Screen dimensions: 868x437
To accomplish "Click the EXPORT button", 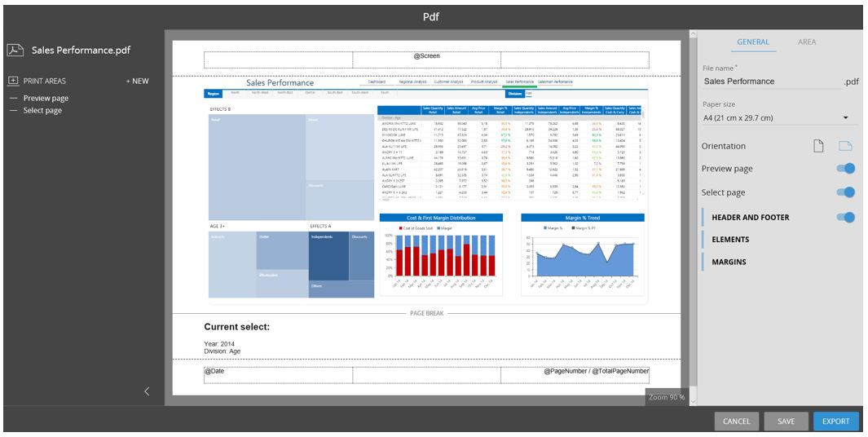I will pos(836,421).
